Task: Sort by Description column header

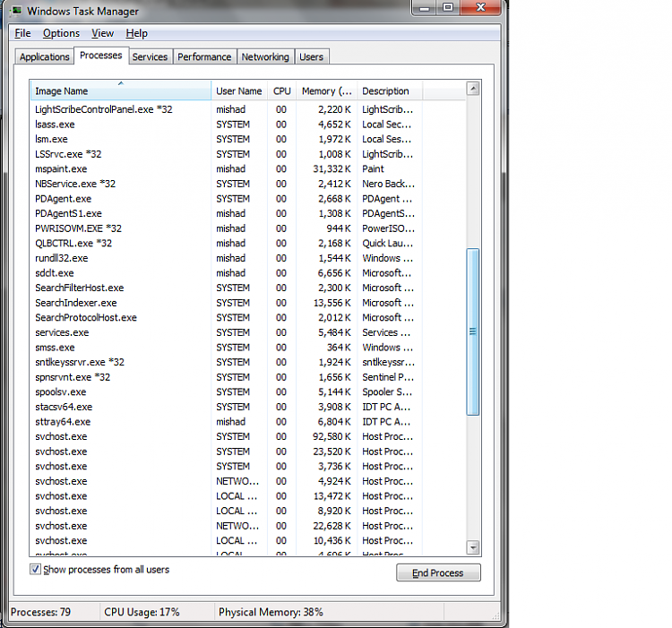Action: pos(390,90)
